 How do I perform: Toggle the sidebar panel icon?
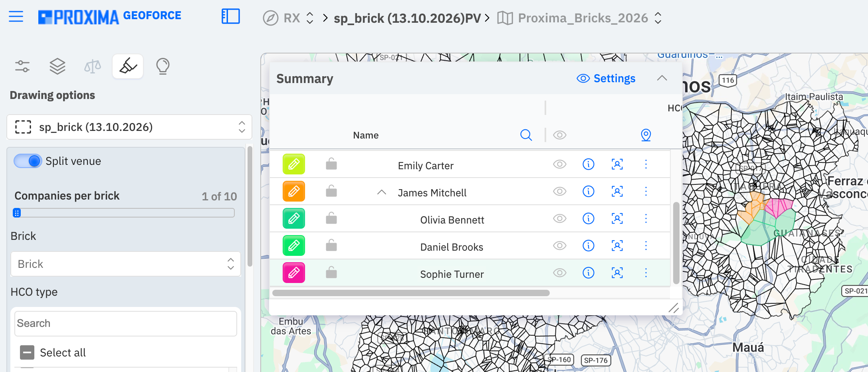(x=231, y=17)
